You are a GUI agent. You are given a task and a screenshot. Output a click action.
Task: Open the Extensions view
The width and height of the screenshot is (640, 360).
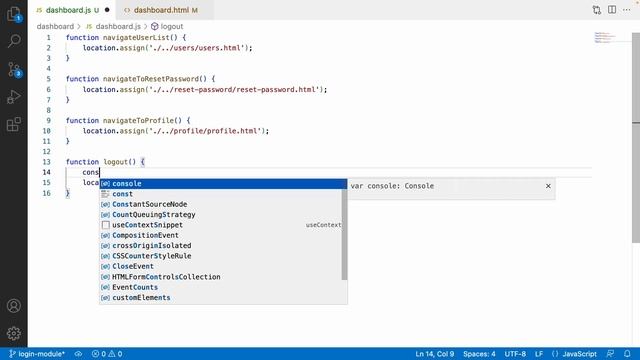(14, 124)
